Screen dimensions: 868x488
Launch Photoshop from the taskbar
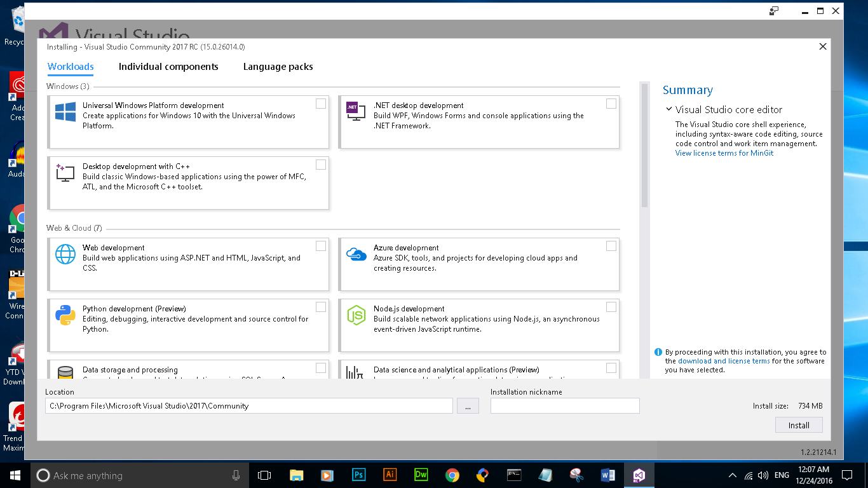[358, 475]
